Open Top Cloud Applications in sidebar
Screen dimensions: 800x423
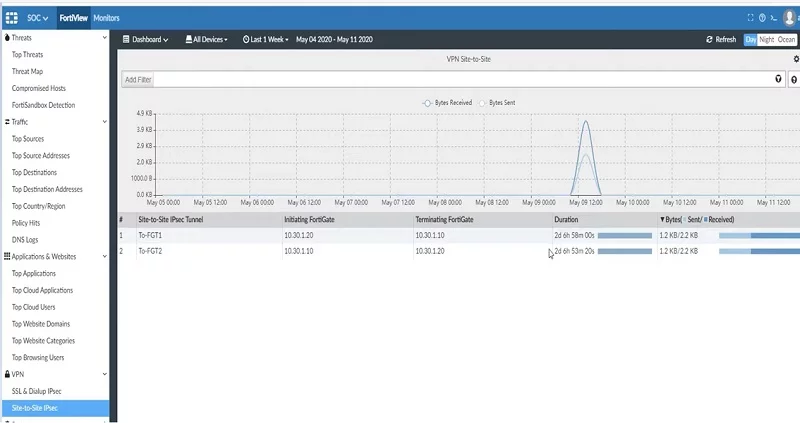point(42,290)
